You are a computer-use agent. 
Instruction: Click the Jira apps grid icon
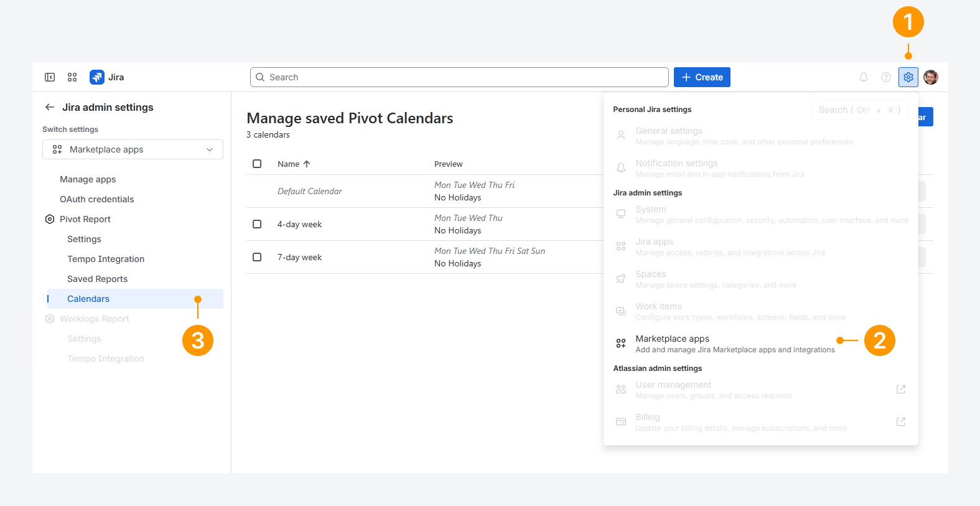[621, 246]
